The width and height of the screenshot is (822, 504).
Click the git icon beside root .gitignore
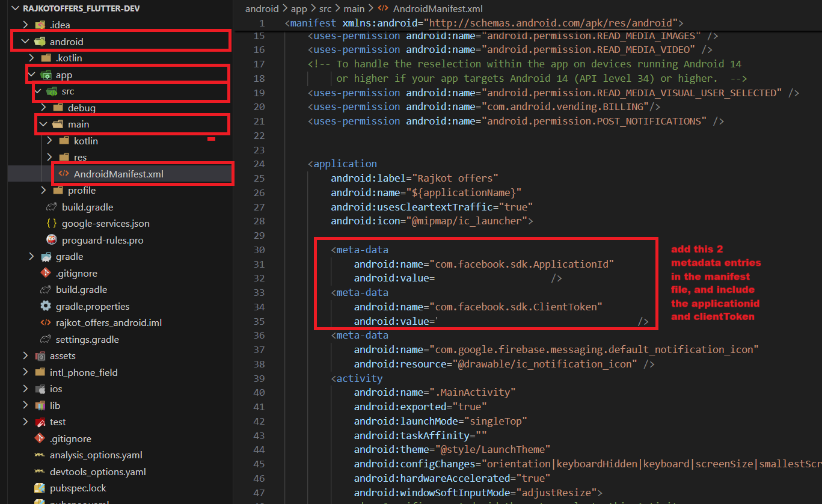pos(40,438)
